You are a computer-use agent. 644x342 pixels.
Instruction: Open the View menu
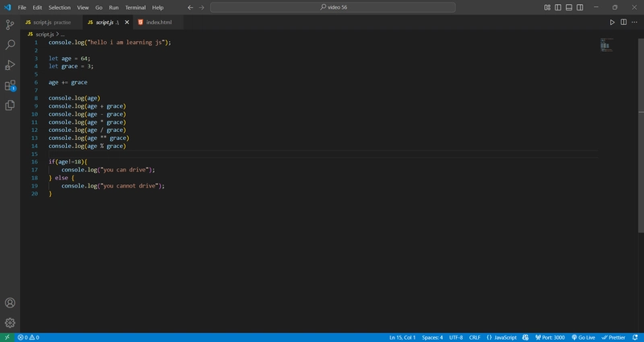click(83, 7)
